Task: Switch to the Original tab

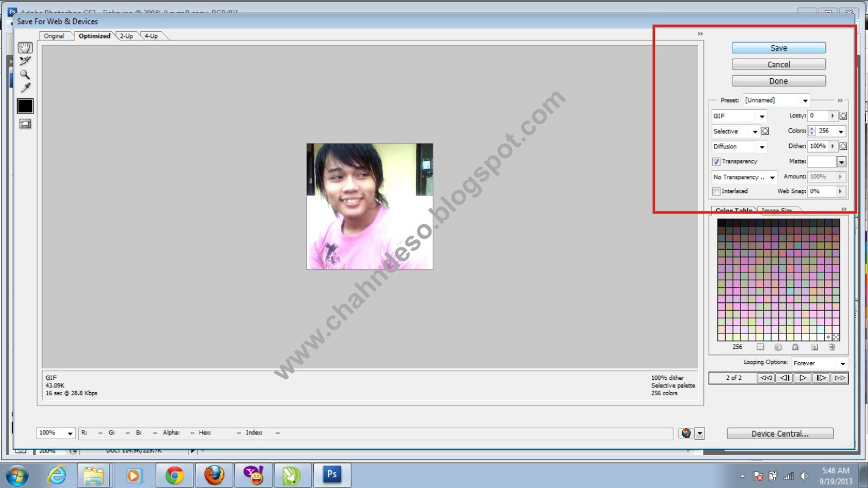Action: (x=54, y=36)
